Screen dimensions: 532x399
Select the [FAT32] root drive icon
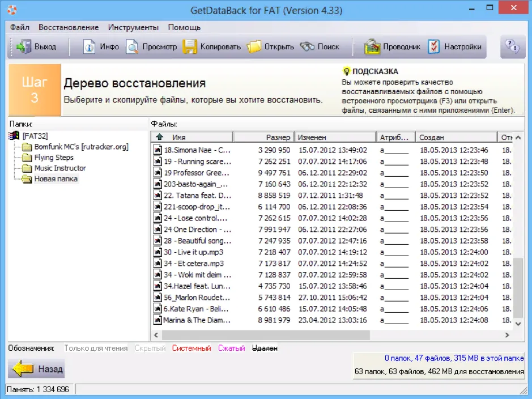coord(14,136)
